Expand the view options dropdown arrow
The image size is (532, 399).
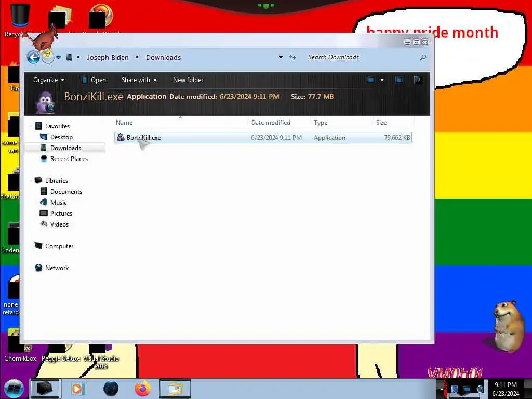click(x=382, y=79)
